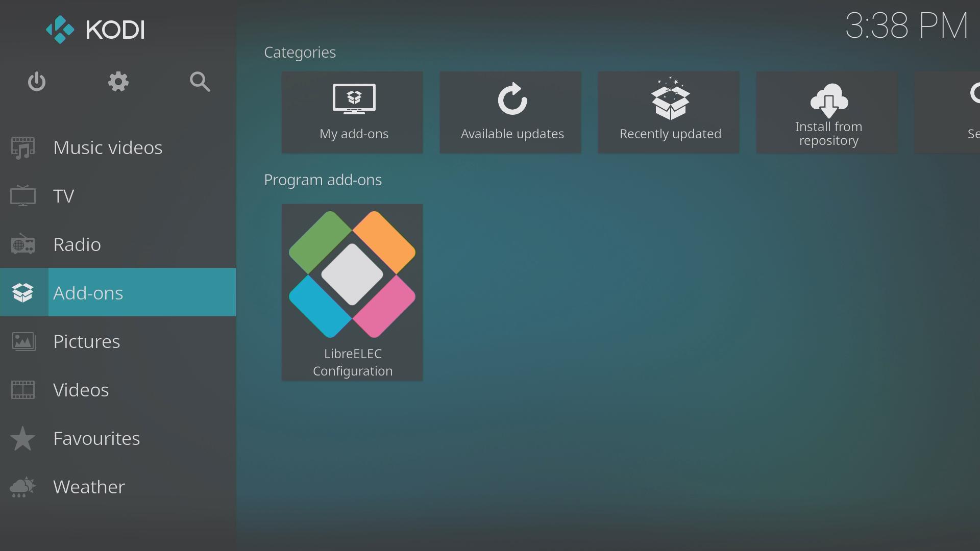Navigate to Favourites section
The width and height of the screenshot is (980, 551).
coord(96,438)
